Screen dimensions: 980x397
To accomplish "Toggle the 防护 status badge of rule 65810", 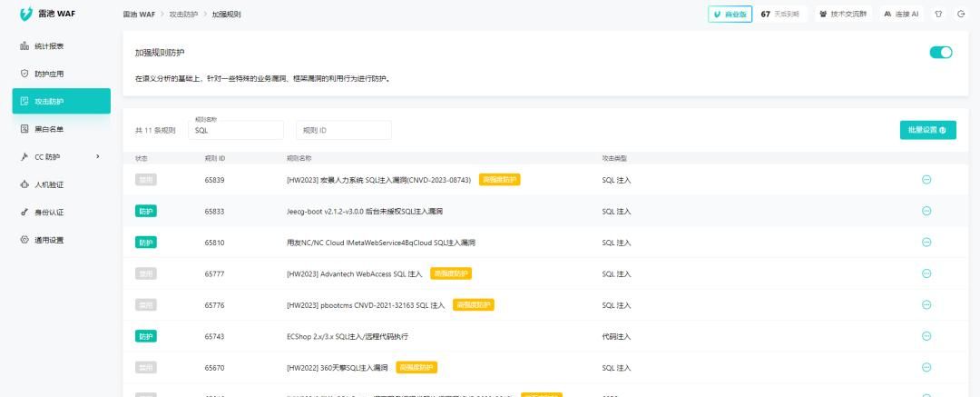I will coord(145,243).
